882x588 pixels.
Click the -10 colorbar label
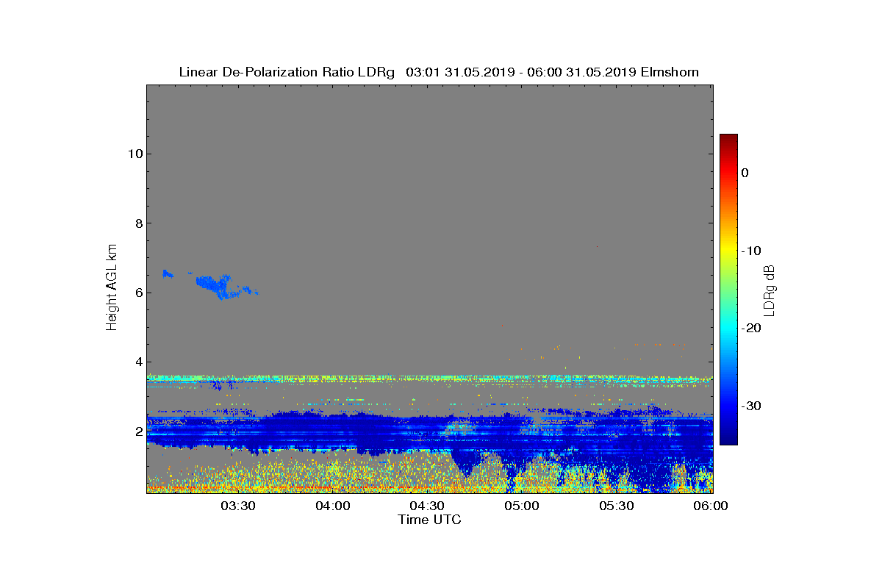[750, 251]
